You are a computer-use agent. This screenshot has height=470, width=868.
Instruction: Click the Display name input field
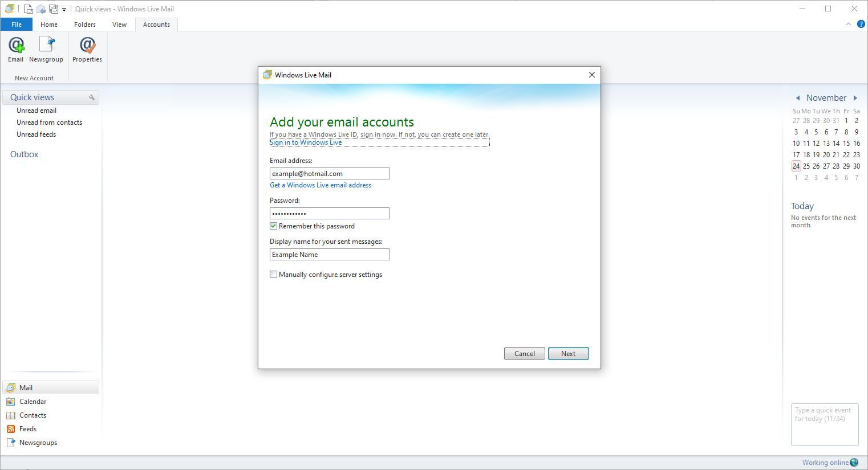330,255
